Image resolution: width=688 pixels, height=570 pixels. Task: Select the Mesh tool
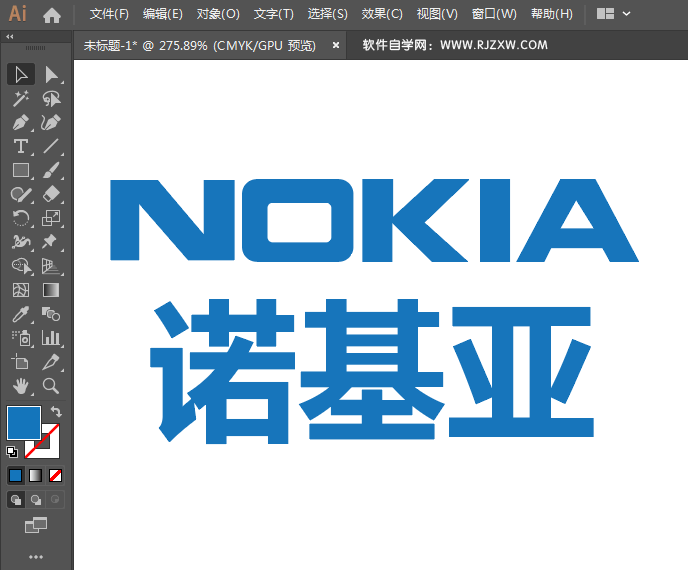pyautogui.click(x=21, y=290)
